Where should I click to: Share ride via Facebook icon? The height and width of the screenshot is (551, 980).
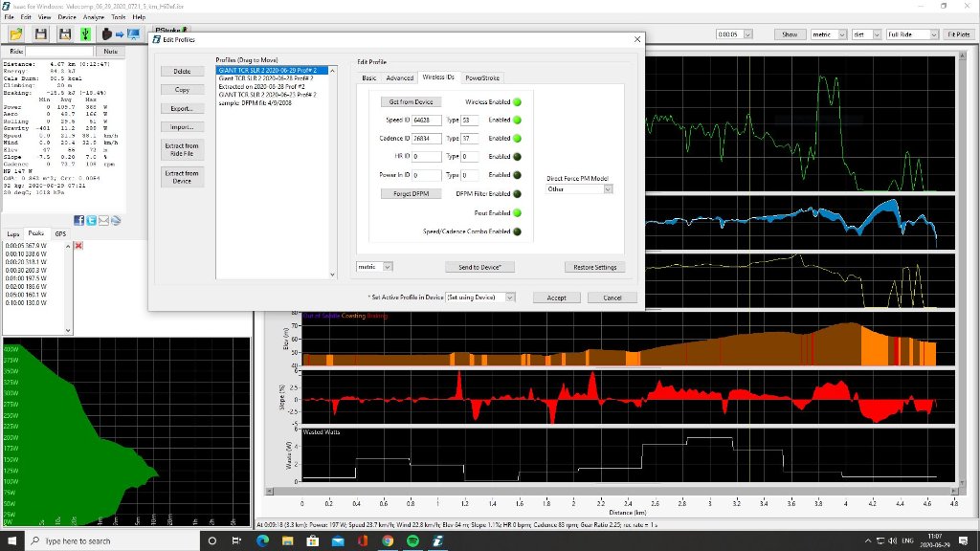[x=80, y=220]
